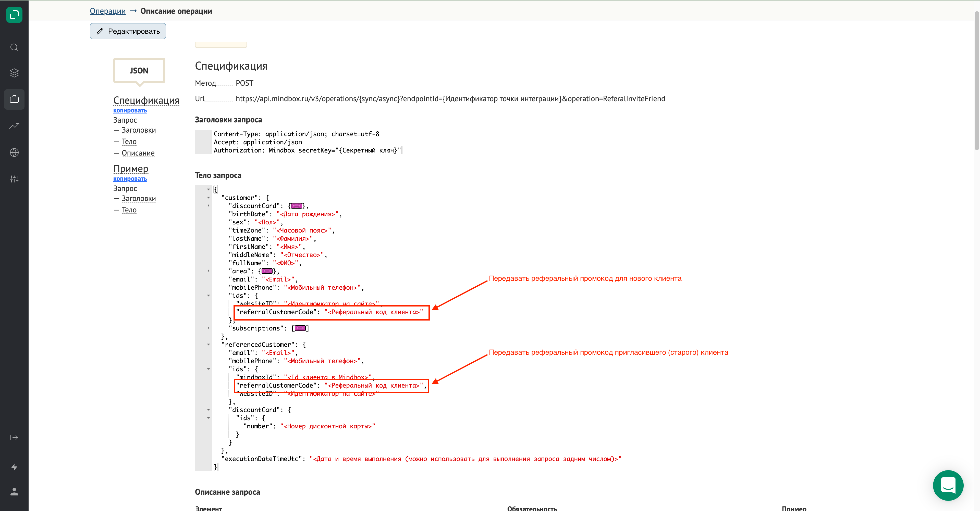Click the "number" discount card line
Screen dimensions: 980x511
pos(309,426)
